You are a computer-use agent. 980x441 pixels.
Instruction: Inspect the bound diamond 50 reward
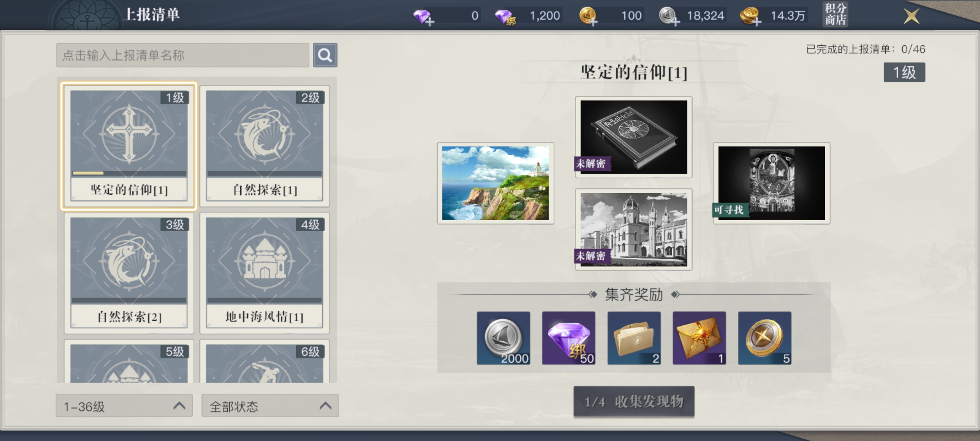tap(569, 338)
